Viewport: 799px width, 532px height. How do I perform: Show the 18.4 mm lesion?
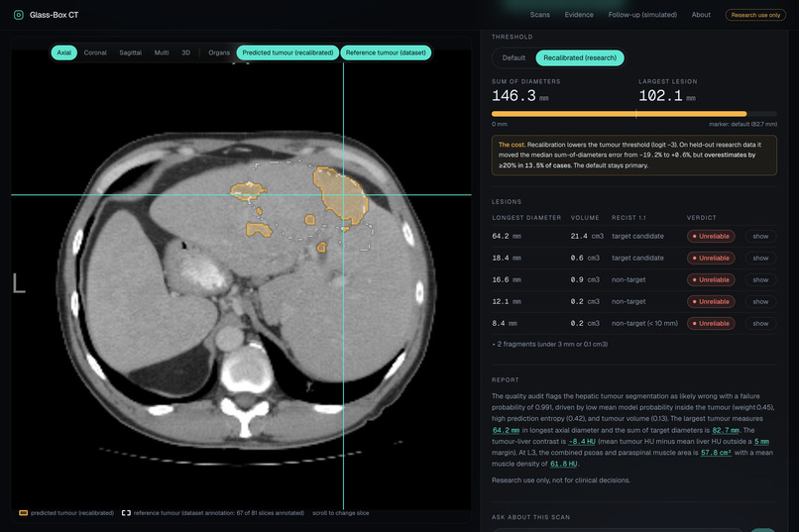760,259
